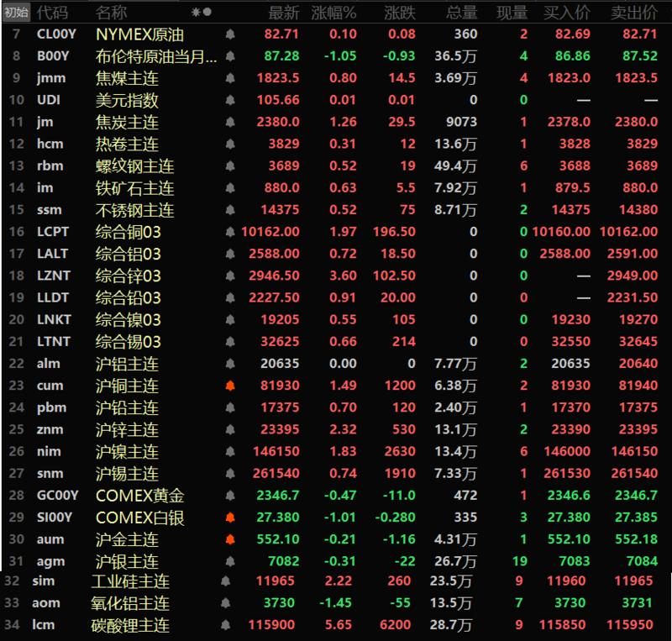This screenshot has height=641, width=672.
Task: Disable the orange alert bell for 沪铜主连
Action: click(230, 386)
